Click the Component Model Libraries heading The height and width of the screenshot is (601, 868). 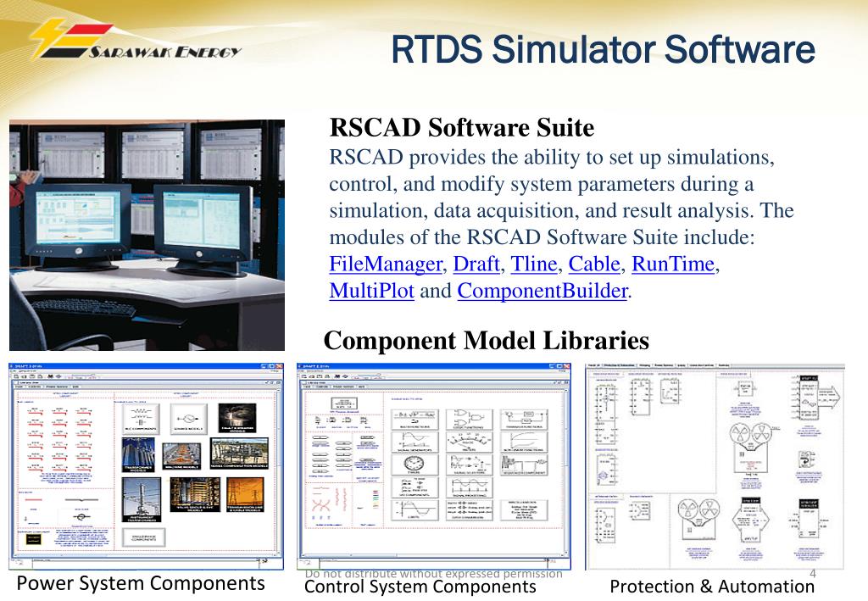coord(486,341)
